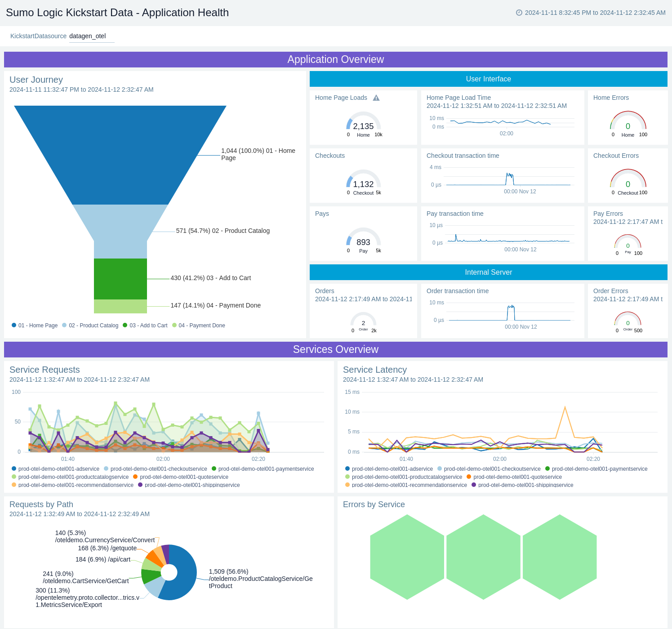Click the Pays gauge showing 893
672x629 pixels.
tap(363, 239)
